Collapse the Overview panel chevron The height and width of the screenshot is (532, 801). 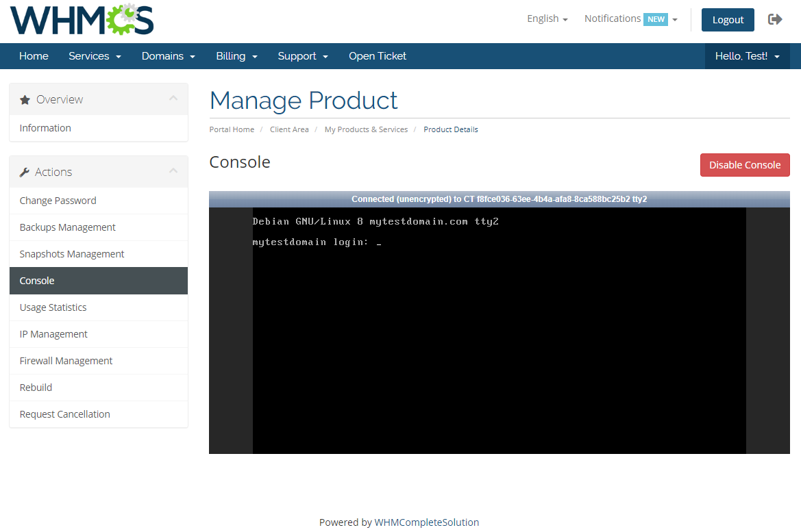click(x=173, y=98)
